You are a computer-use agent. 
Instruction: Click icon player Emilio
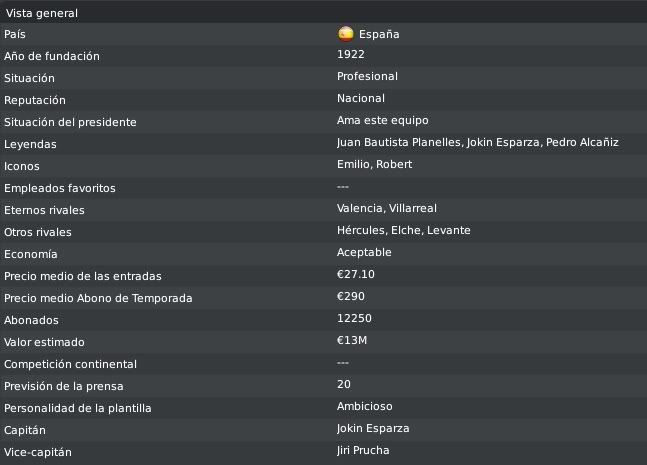[354, 164]
